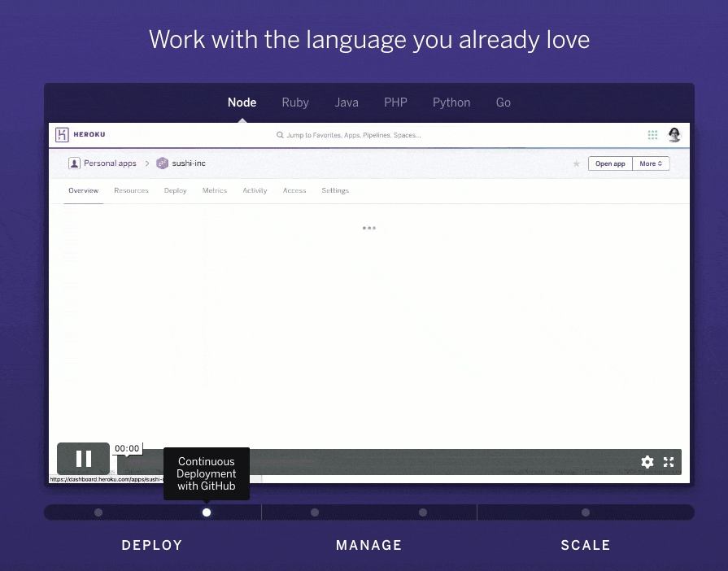Open the Activity tab
728x571 pixels.
255,190
